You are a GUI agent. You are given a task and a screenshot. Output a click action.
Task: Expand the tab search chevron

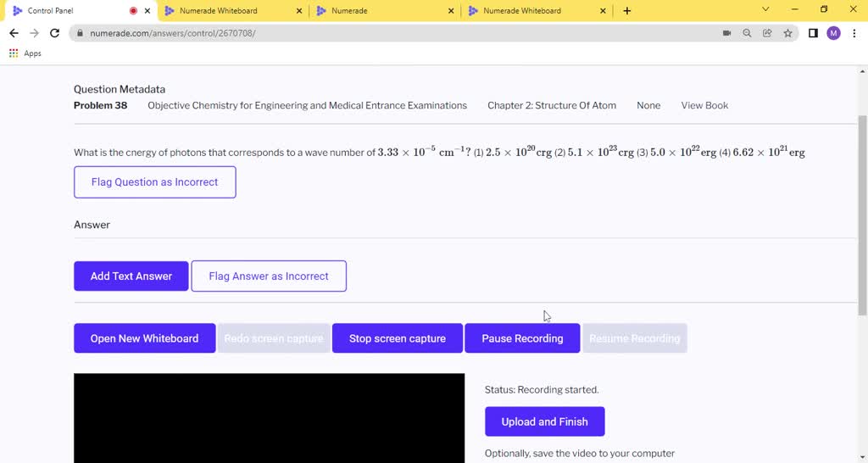coord(765,10)
